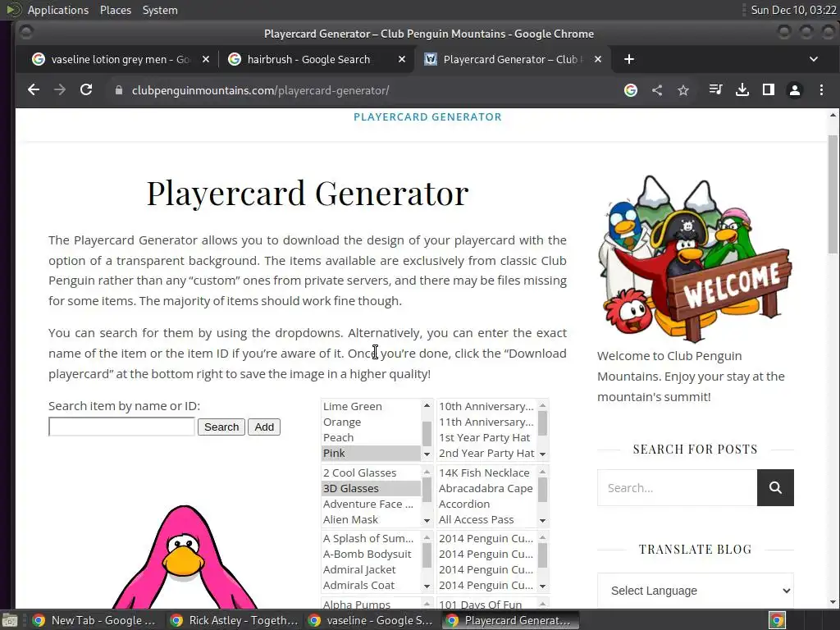Click the Search button for items
Viewport: 840px width, 630px height.
[221, 427]
